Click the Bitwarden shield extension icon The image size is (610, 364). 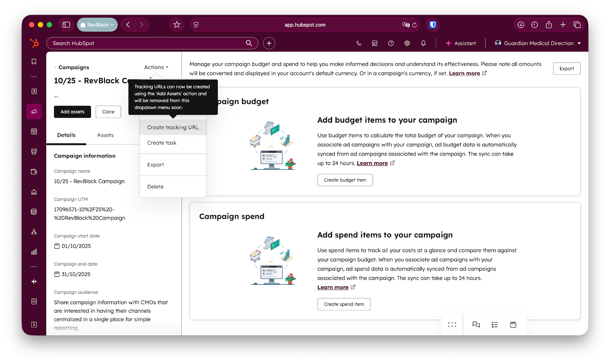(x=433, y=25)
